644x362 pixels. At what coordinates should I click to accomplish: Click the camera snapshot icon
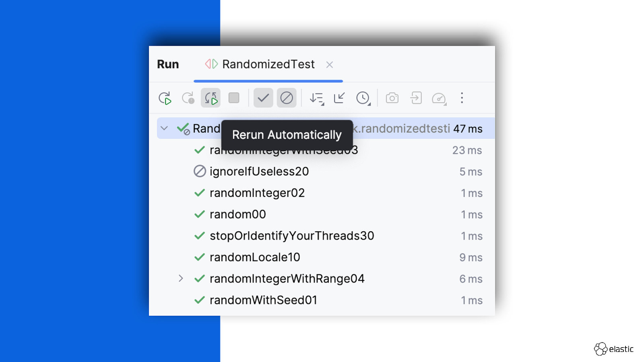(x=392, y=98)
